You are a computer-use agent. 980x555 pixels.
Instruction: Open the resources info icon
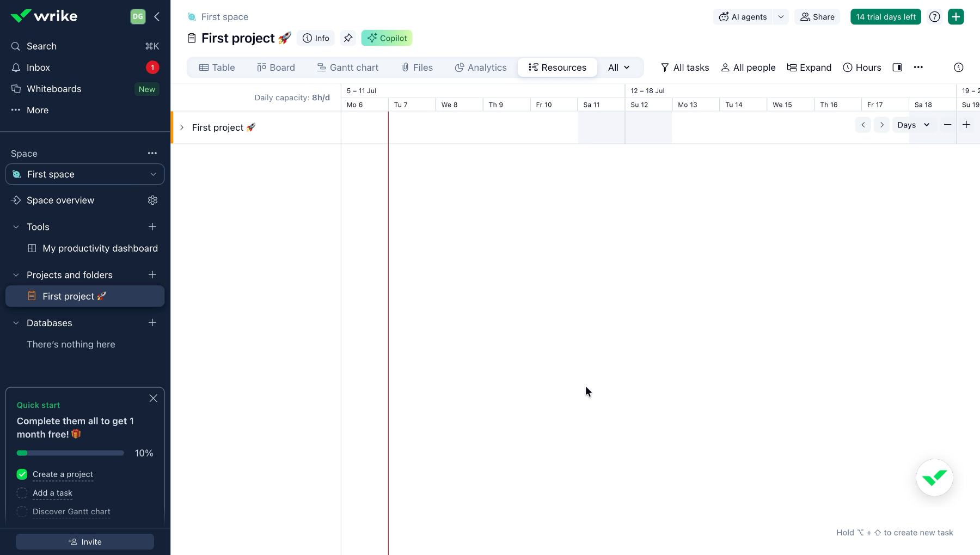click(959, 68)
